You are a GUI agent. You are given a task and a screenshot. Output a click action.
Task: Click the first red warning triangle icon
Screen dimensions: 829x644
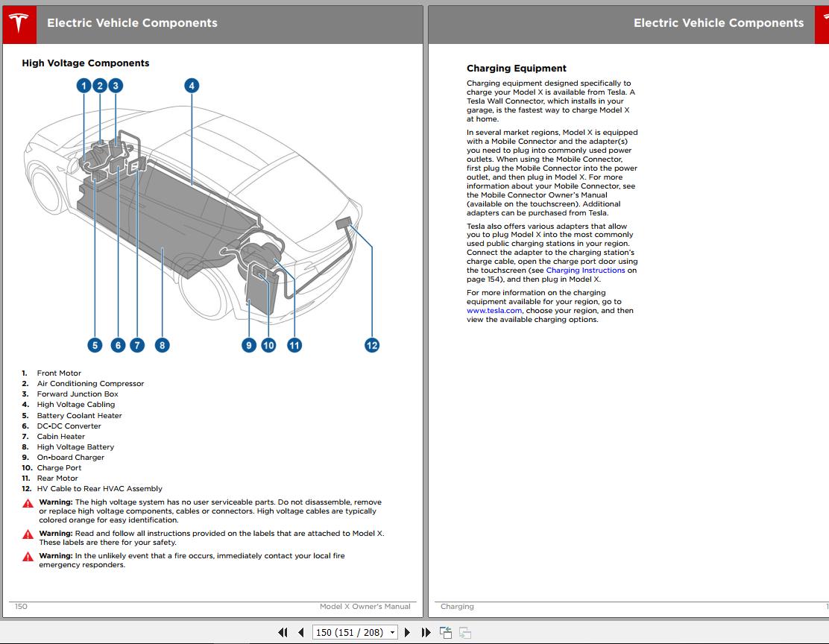click(x=28, y=503)
